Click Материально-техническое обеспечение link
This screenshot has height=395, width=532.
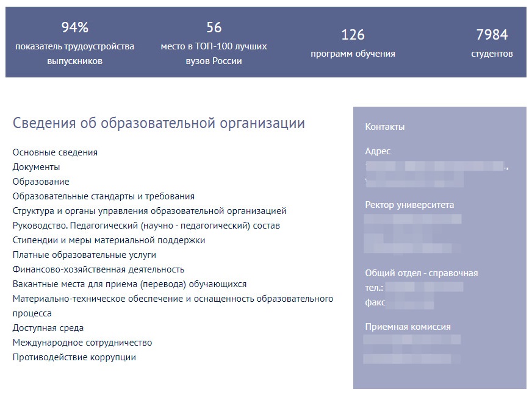[173, 299]
